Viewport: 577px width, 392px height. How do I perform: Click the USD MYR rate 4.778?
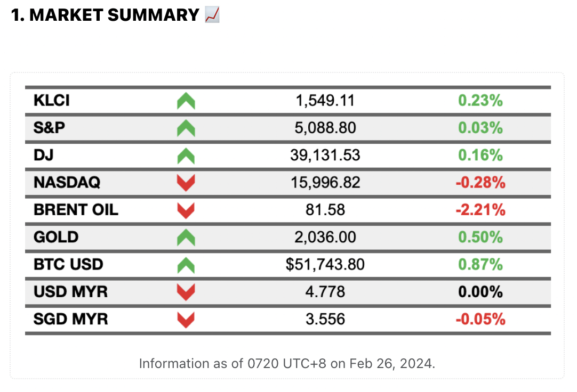(325, 292)
